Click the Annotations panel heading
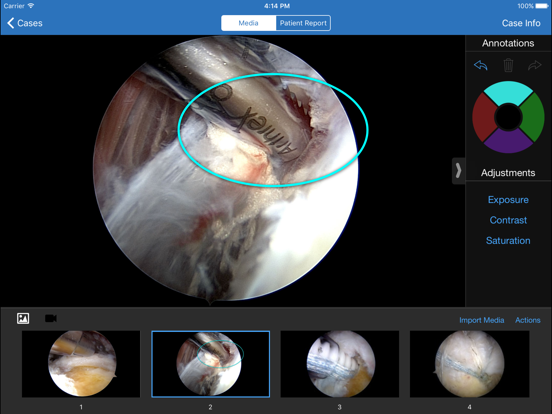The height and width of the screenshot is (414, 552). [508, 43]
